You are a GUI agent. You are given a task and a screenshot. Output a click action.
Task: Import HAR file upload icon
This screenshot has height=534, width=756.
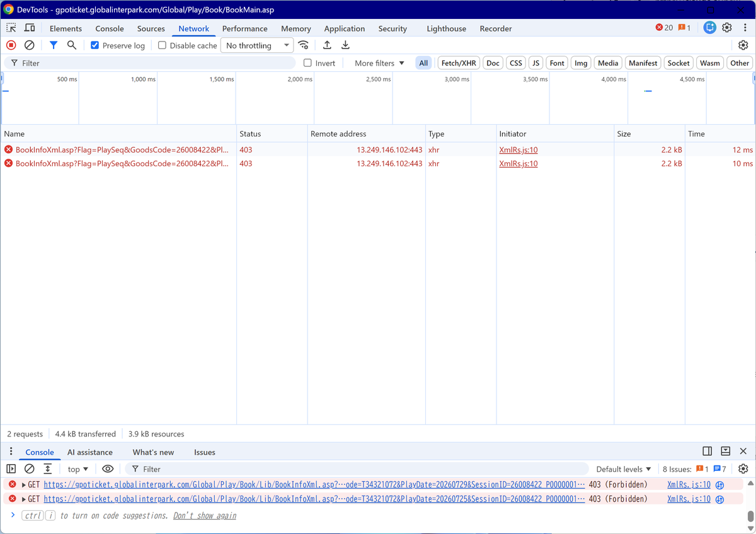[x=327, y=45]
